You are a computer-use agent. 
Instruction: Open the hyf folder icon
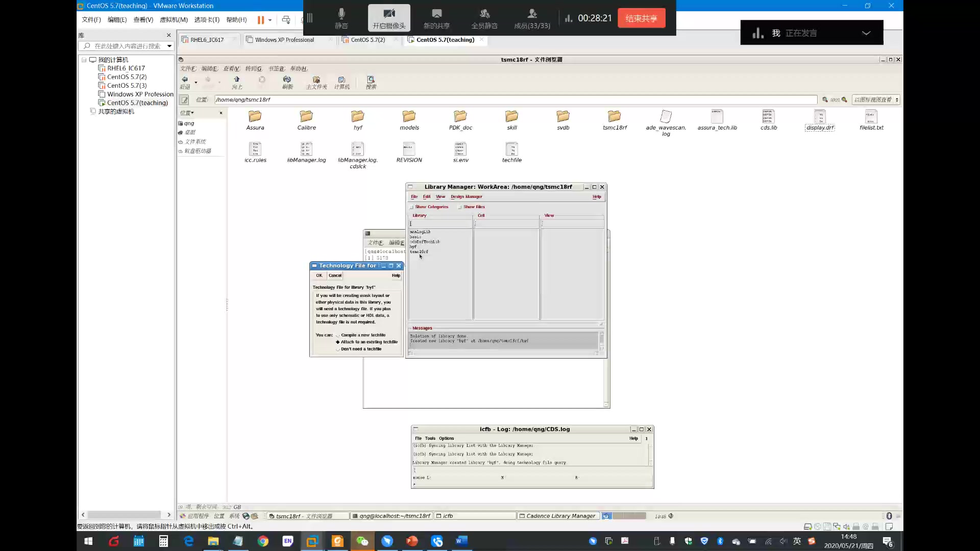click(358, 120)
